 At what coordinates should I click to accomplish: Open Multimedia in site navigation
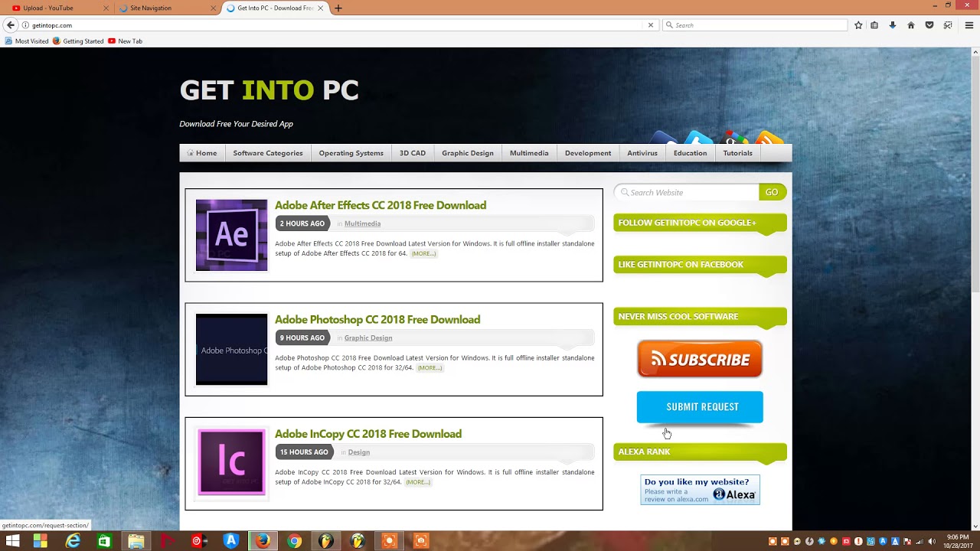tap(529, 153)
